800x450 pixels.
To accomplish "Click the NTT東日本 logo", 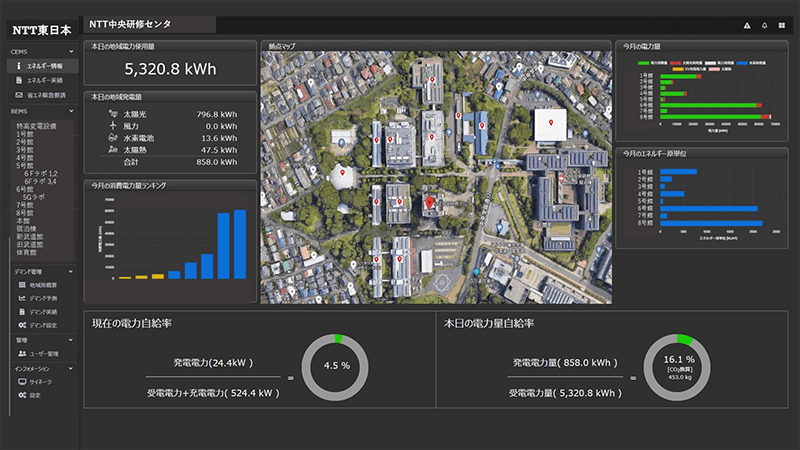I will click(x=40, y=29).
